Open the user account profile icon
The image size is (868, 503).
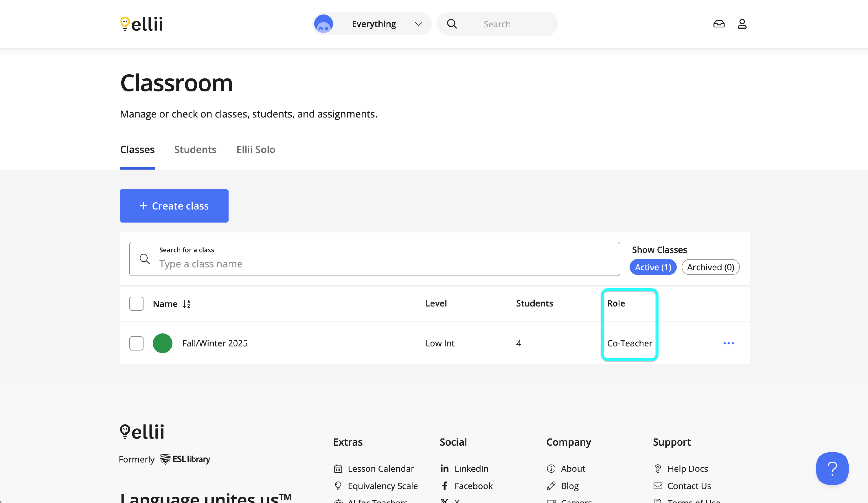(742, 24)
